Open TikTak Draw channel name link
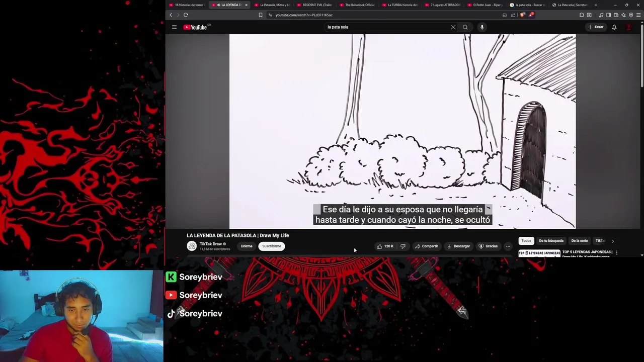 pyautogui.click(x=211, y=244)
